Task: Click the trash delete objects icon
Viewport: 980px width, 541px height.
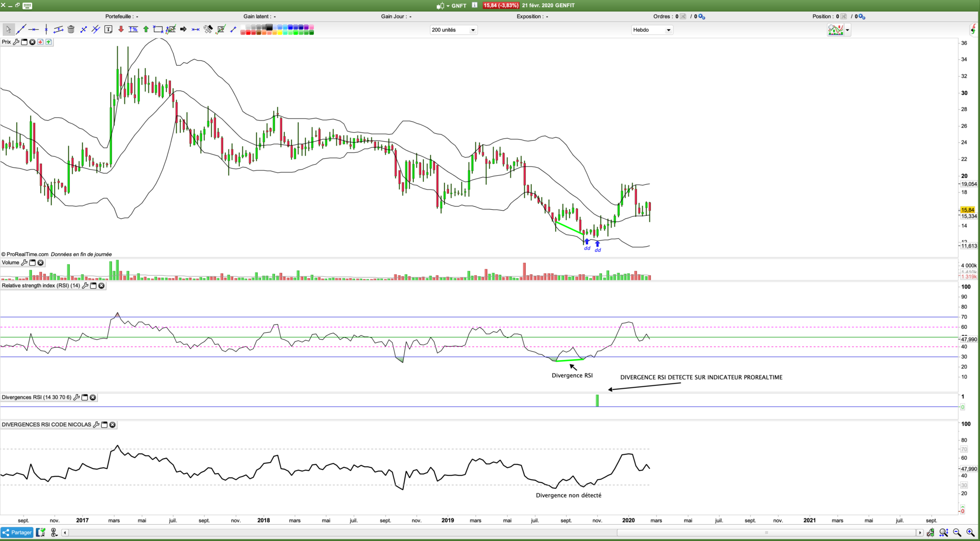Action: (x=71, y=30)
